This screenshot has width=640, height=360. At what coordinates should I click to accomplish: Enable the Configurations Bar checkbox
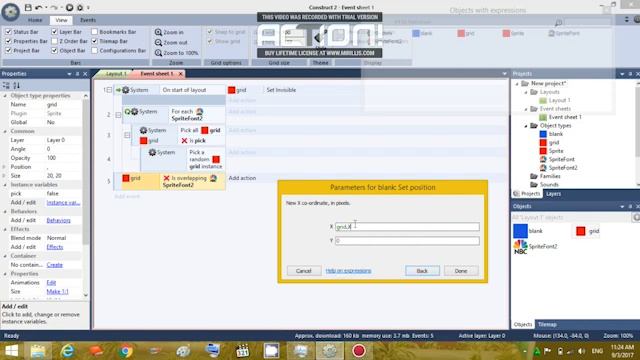(x=94, y=50)
